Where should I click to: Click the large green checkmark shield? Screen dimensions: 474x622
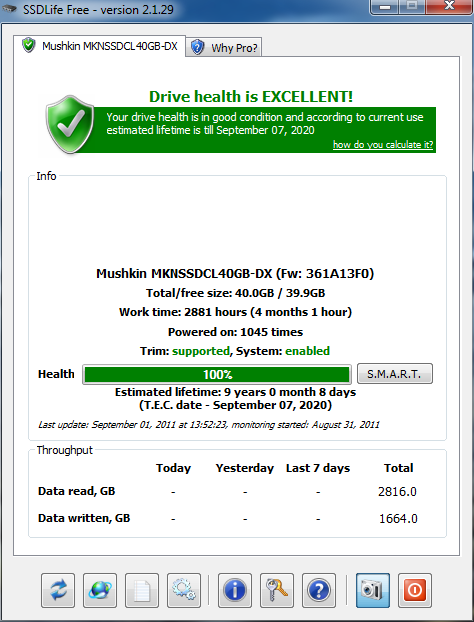click(x=70, y=124)
